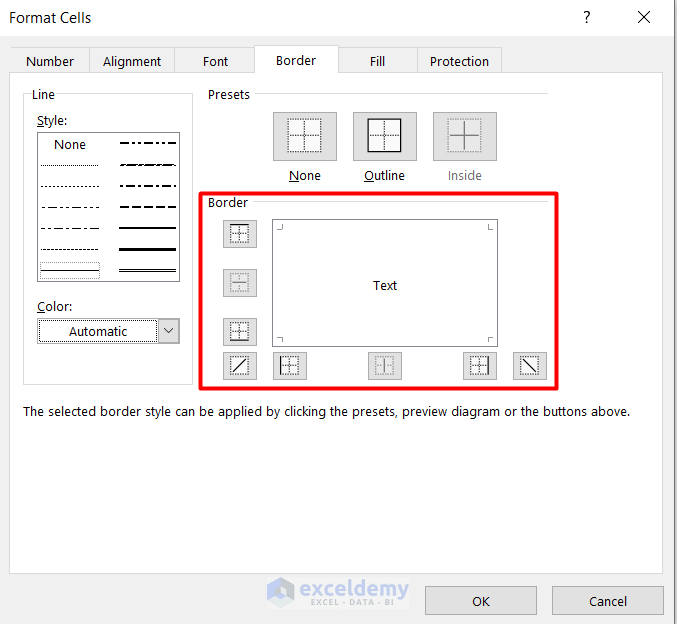Select the medium solid line style
Screen dimensions: 677x624
(x=148, y=228)
